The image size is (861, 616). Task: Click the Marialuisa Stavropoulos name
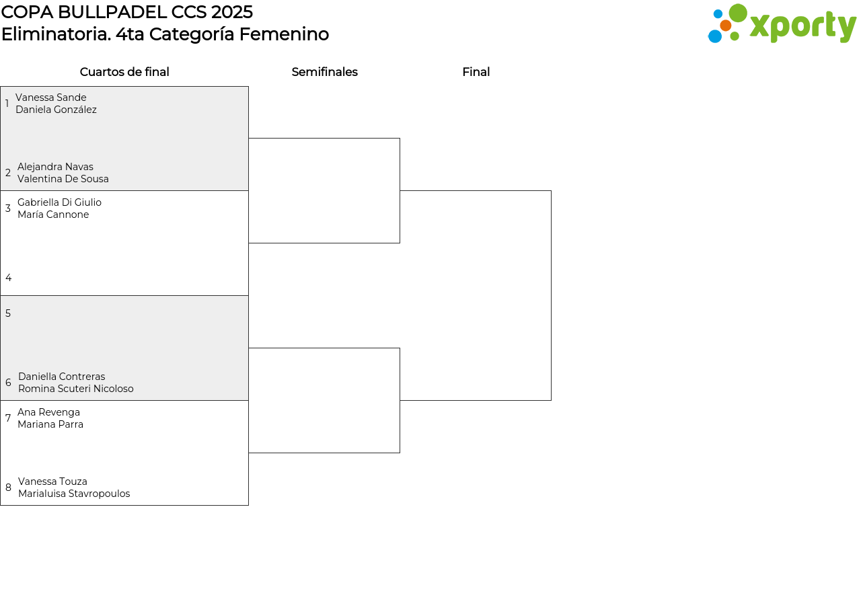pyautogui.click(x=74, y=494)
